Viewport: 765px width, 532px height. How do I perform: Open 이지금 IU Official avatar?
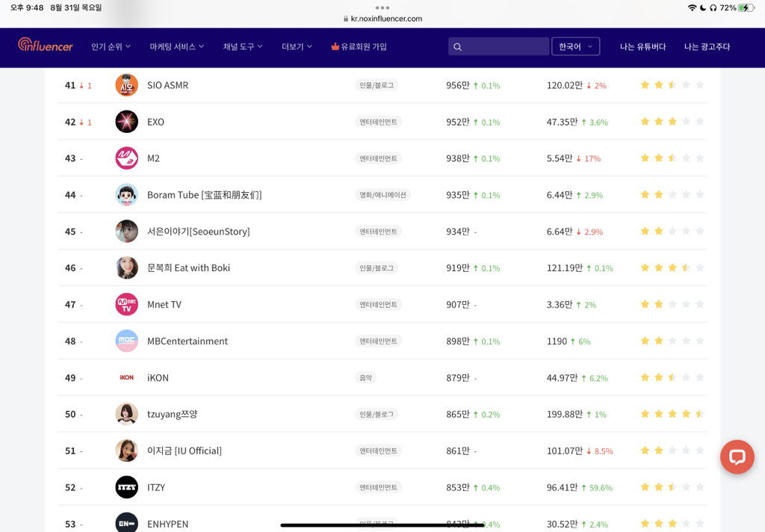pyautogui.click(x=126, y=451)
